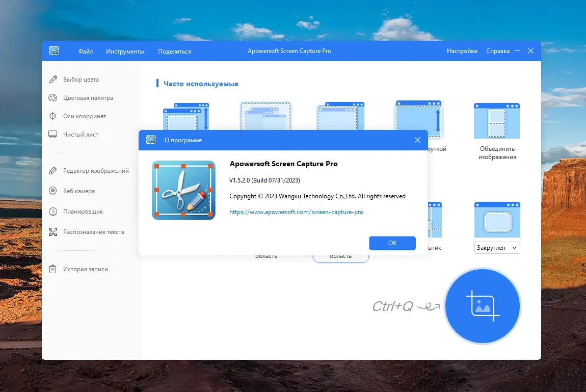Screen dimensions: 586x392
Task: Open the Планировщик clock icon
Action: 52,211
